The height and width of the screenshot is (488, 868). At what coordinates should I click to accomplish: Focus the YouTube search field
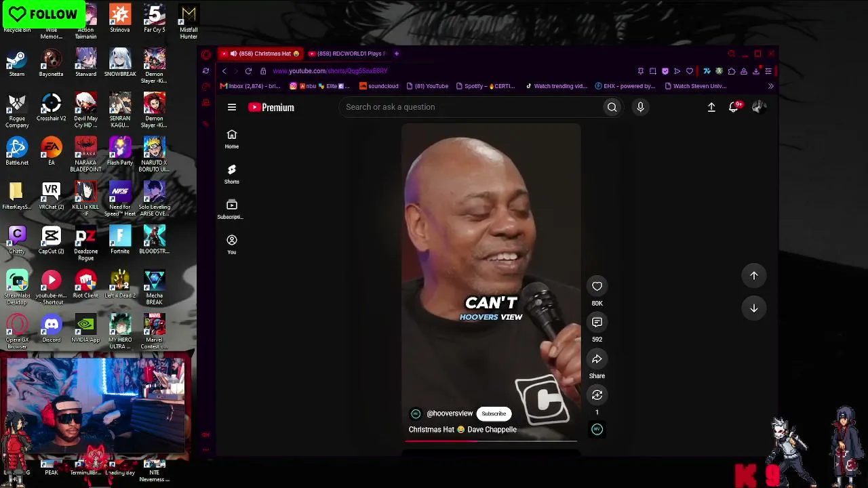[x=472, y=107]
